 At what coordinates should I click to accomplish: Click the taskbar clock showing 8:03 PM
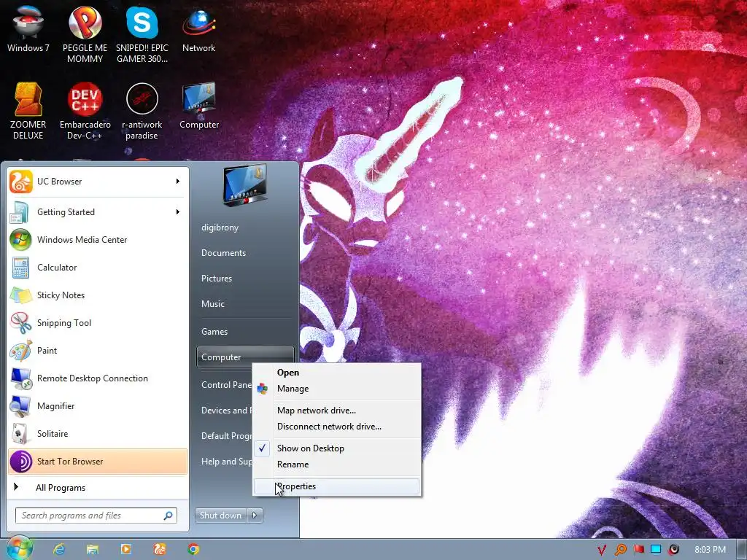[710, 550]
